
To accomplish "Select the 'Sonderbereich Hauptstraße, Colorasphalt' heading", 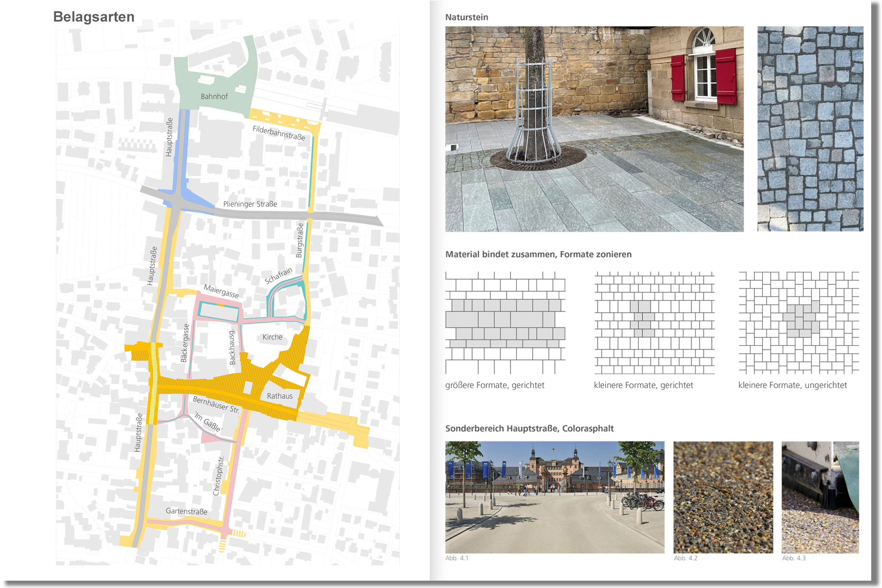I will pos(529,428).
